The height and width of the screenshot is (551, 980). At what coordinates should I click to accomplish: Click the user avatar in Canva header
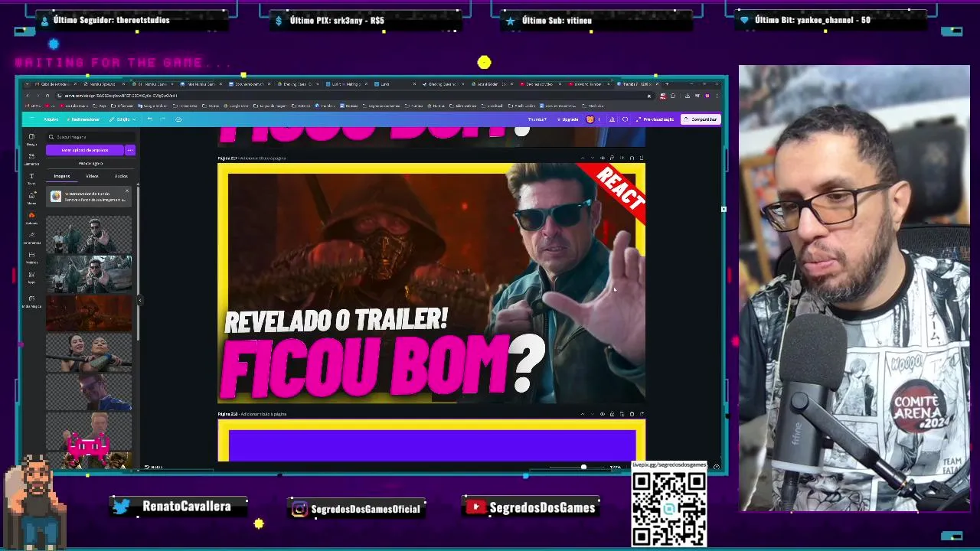coord(590,119)
